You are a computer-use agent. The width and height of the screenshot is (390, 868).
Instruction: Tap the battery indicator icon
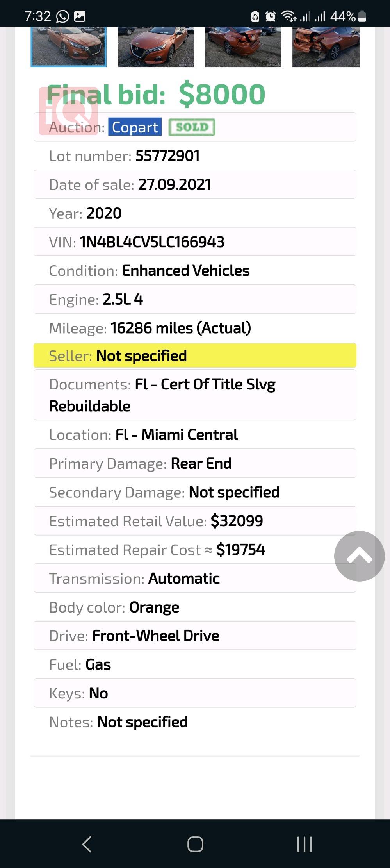click(x=362, y=16)
